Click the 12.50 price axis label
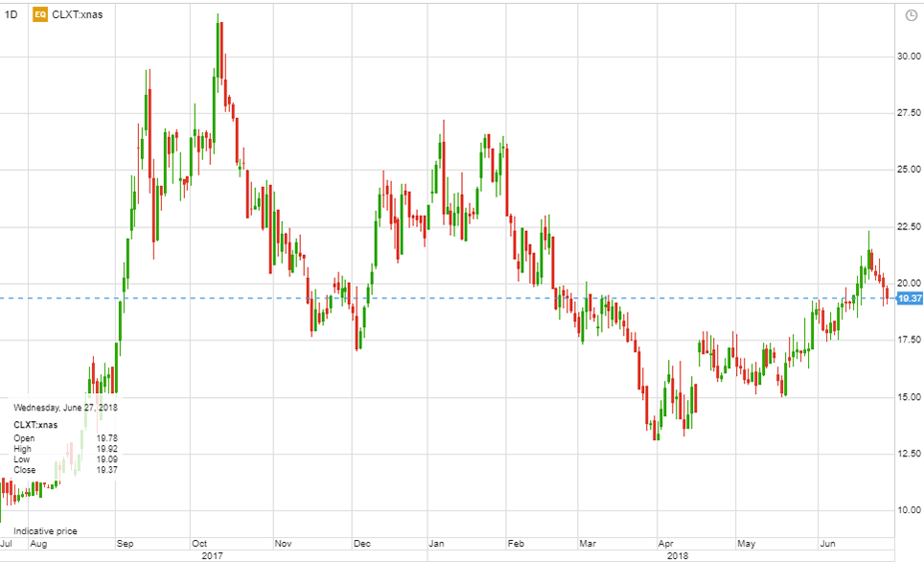The image size is (924, 562). point(909,454)
